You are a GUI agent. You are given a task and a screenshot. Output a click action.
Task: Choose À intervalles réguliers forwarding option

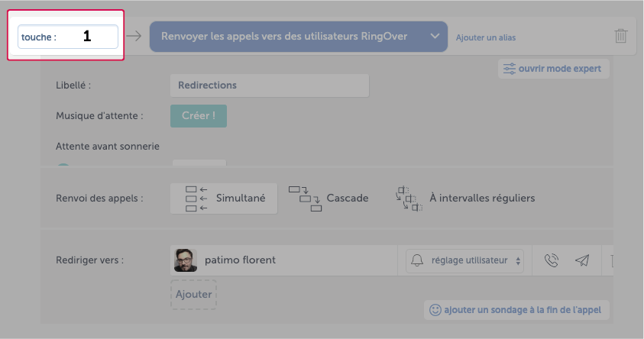pyautogui.click(x=465, y=199)
